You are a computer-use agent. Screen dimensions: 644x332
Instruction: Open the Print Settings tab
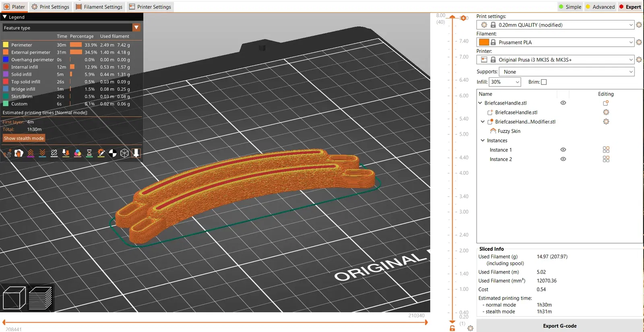pos(50,7)
